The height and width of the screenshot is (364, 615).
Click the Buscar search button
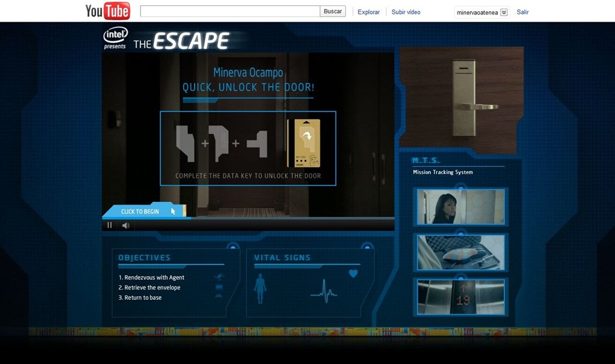[x=333, y=11]
